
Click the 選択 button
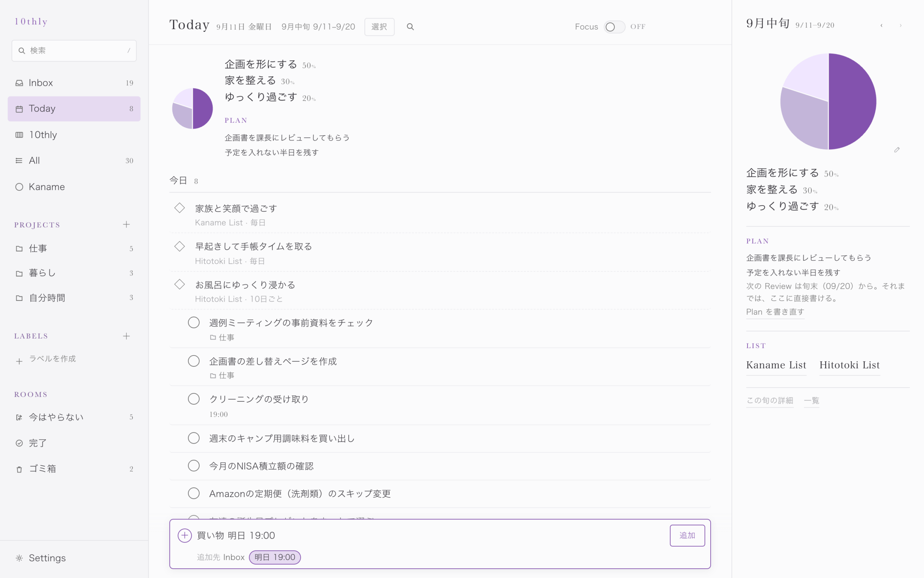[379, 27]
